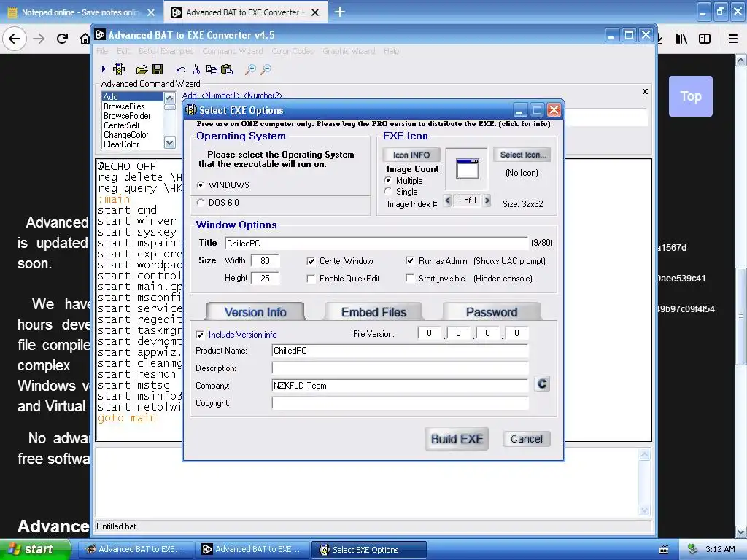Select the WINDOWS operating system radio
Viewport: 747px width, 560px height.
pos(201,184)
